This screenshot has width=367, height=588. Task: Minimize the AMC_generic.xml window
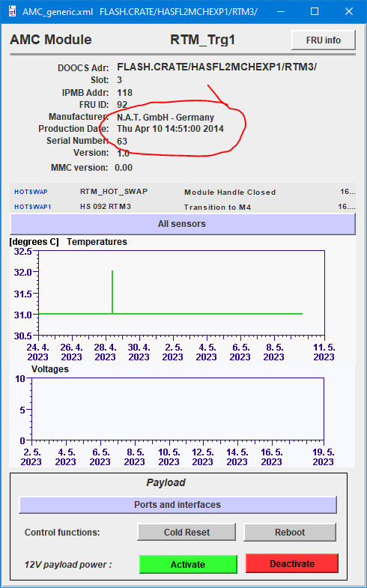[x=281, y=12]
